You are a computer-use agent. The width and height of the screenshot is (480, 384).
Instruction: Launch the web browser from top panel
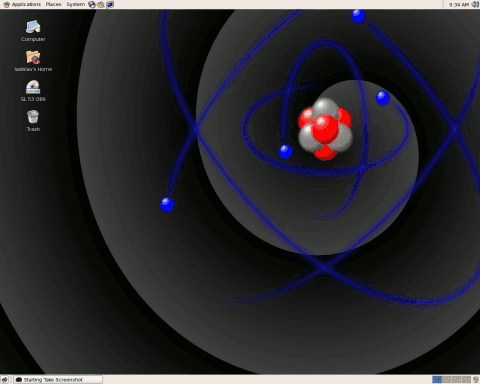(x=92, y=4)
